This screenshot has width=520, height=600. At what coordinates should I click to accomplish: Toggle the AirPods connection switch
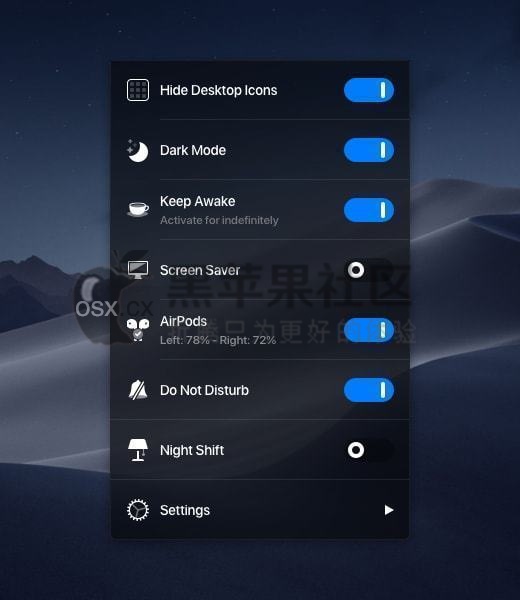coord(369,330)
